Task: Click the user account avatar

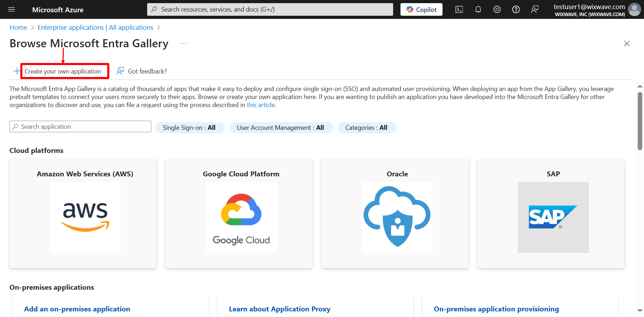Action: coord(634,9)
